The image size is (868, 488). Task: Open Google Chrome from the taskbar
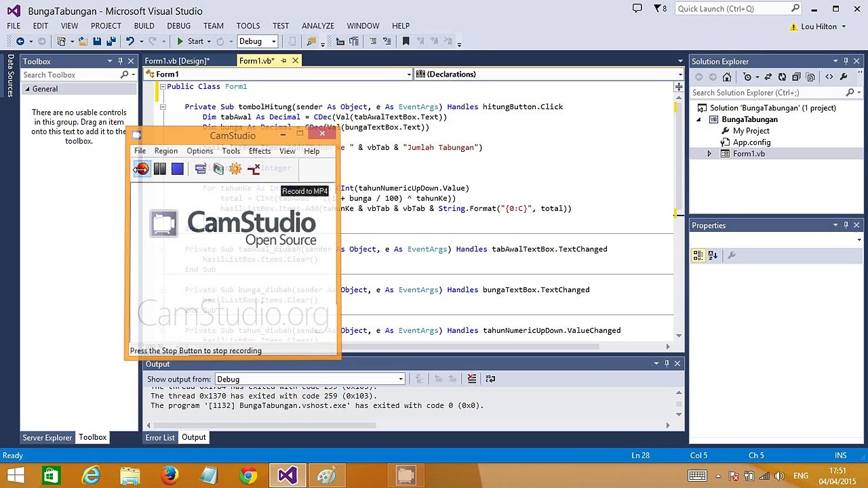pos(248,476)
